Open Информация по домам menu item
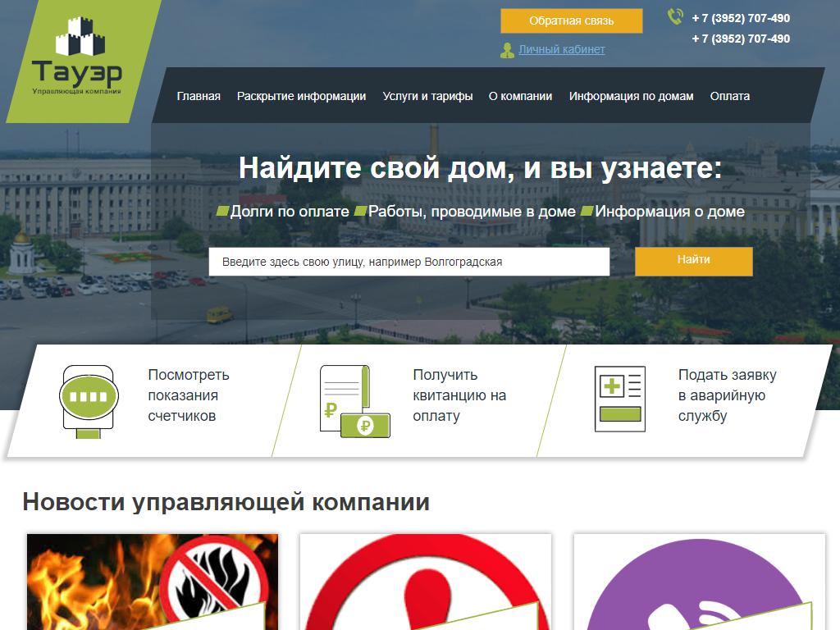Image resolution: width=840 pixels, height=630 pixels. 631,96
